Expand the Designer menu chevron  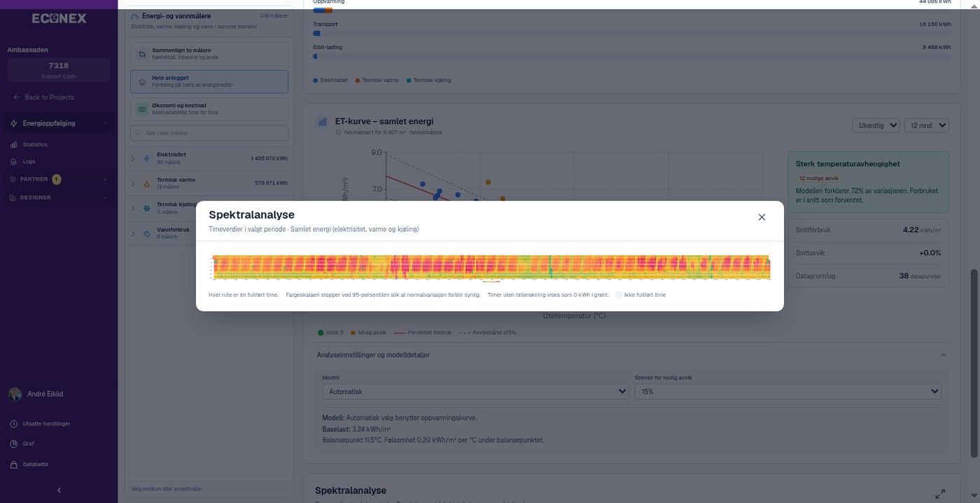105,198
